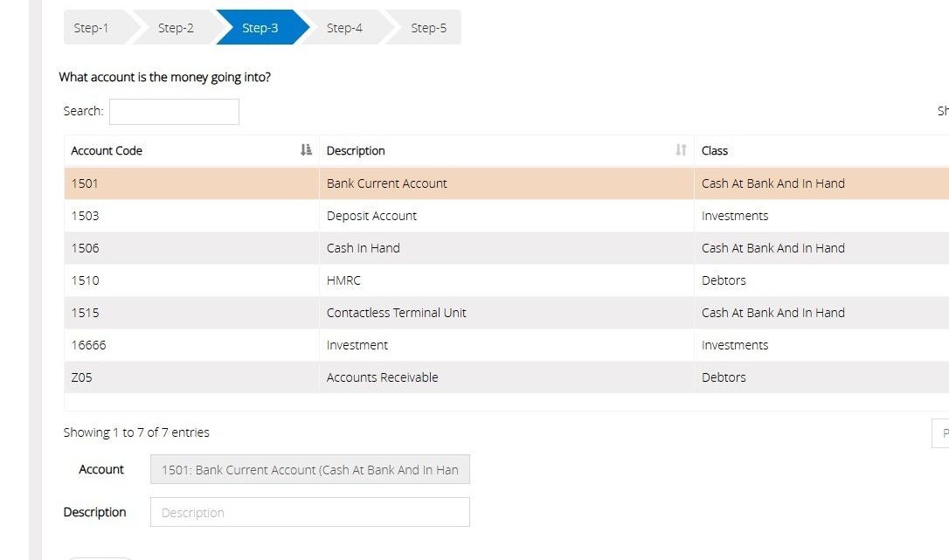Screen dimensions: 949x560
Task: Click the Description input field
Action: click(310, 512)
